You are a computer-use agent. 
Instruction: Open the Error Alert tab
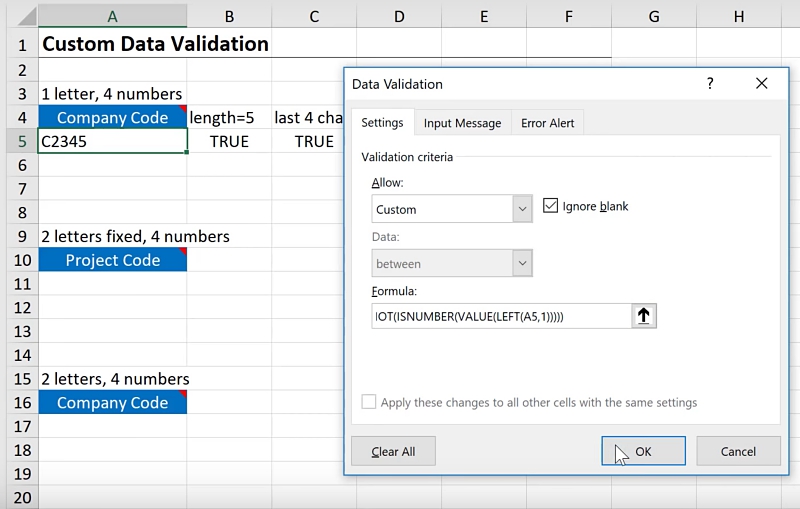[547, 123]
